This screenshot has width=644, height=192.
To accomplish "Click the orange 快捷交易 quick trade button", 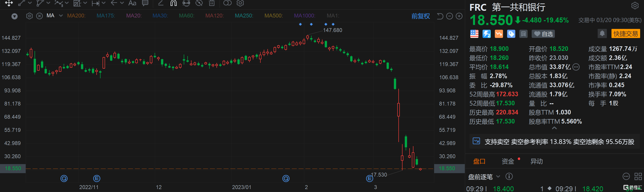I will 626,34.
